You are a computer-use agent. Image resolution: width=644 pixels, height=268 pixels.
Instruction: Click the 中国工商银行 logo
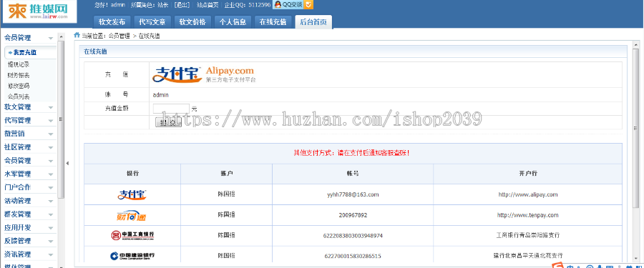tap(132, 235)
